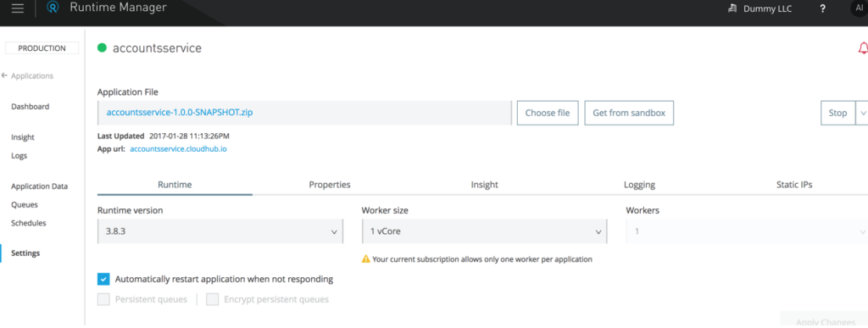
Task: Open Dashboard in the sidebar
Action: tap(30, 106)
